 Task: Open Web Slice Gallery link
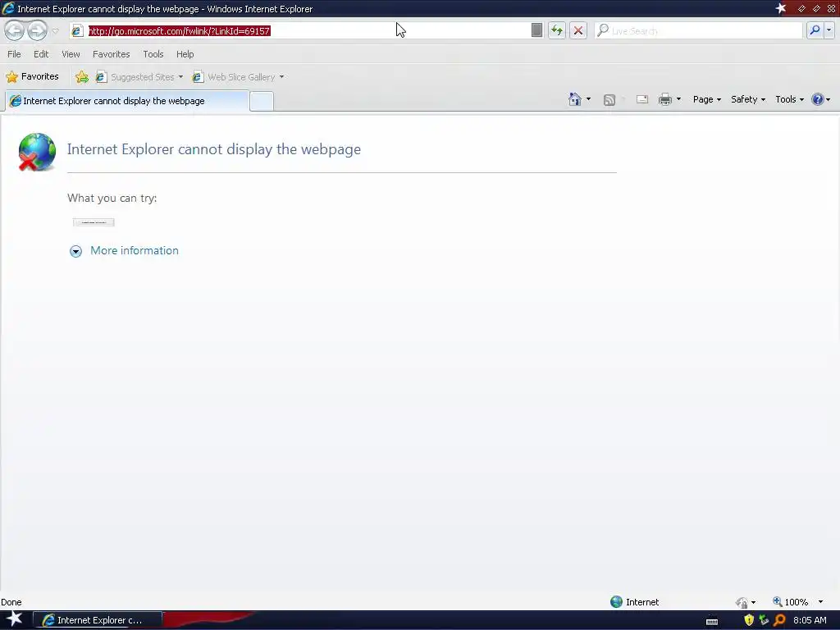pos(235,77)
